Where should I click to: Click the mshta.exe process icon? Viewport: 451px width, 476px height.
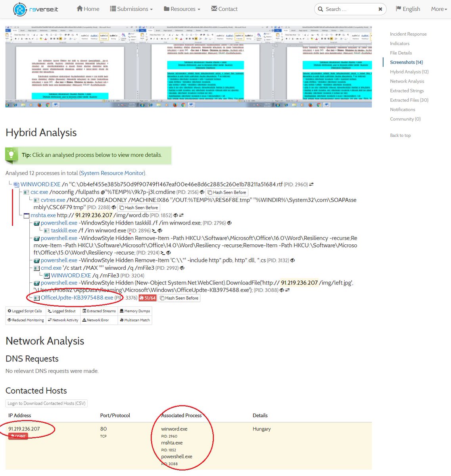point(27,216)
